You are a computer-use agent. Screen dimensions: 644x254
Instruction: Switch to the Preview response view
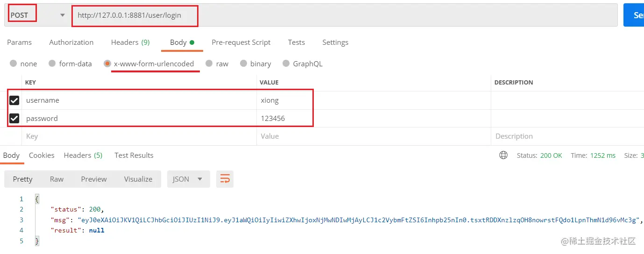tap(94, 179)
